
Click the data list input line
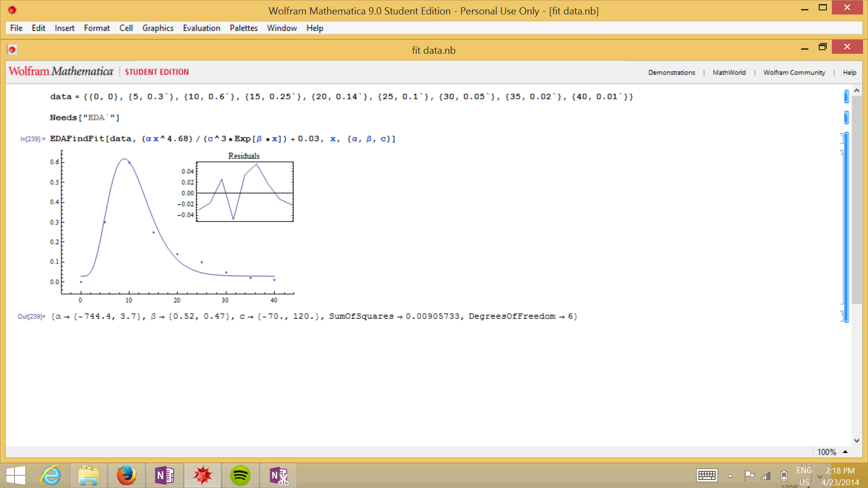pyautogui.click(x=341, y=97)
